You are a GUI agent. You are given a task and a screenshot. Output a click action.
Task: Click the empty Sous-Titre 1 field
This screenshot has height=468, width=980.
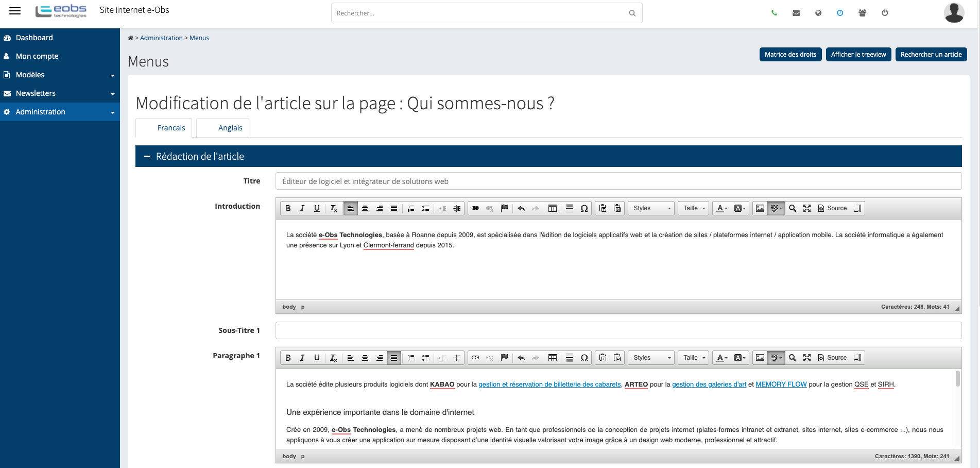point(618,330)
